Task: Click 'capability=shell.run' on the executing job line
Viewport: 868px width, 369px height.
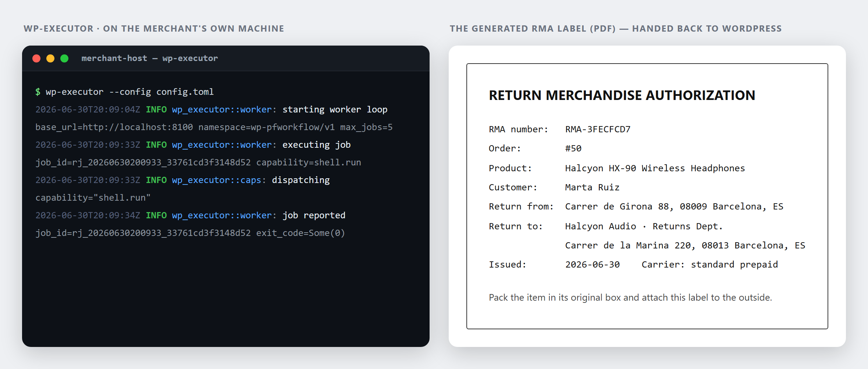Action: pos(309,162)
